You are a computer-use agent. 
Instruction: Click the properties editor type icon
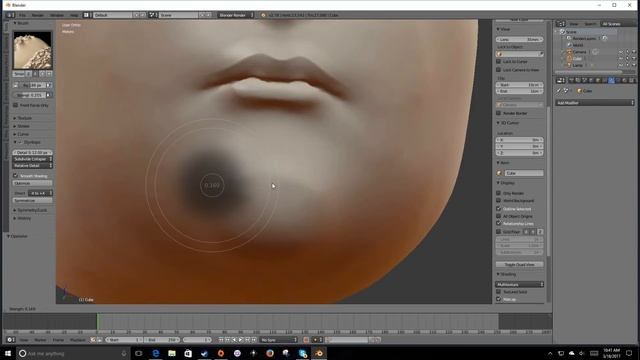click(561, 80)
